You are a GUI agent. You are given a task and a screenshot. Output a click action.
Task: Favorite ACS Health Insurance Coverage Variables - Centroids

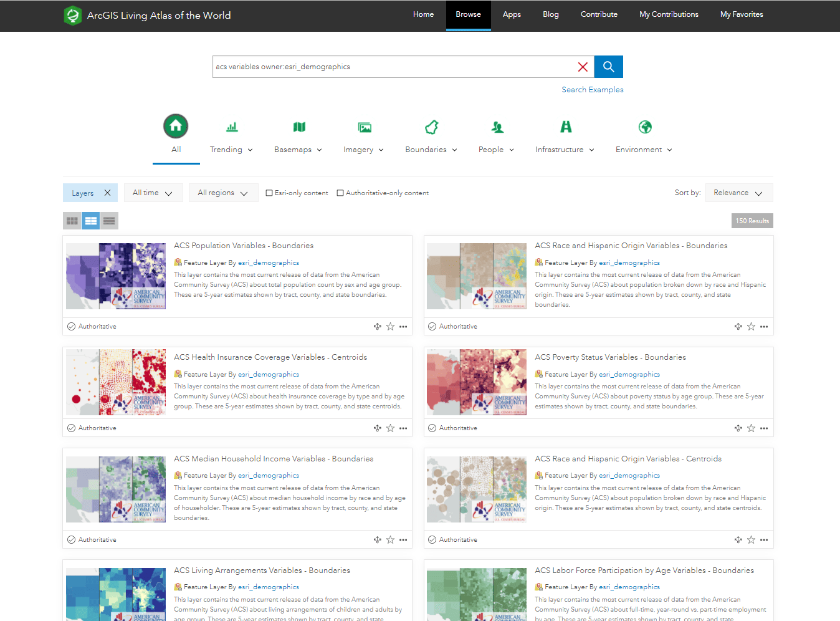[x=390, y=428]
